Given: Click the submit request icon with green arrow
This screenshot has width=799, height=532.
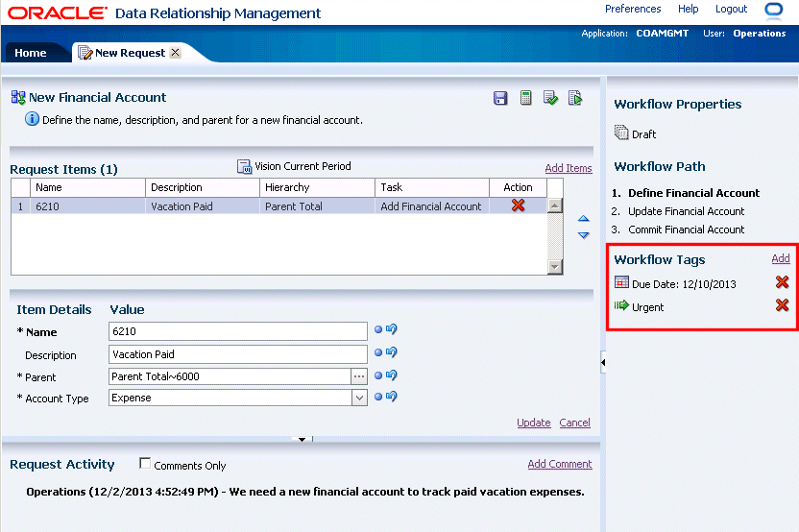Looking at the screenshot, I should click(575, 98).
